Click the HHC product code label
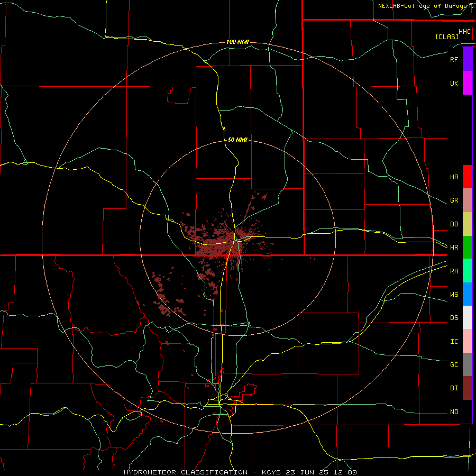The width and height of the screenshot is (476, 476). (465, 32)
